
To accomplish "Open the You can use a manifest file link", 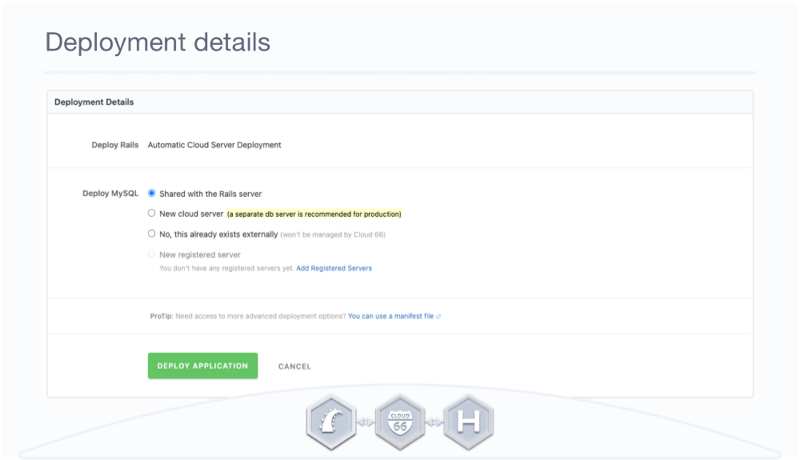I will coord(391,316).
